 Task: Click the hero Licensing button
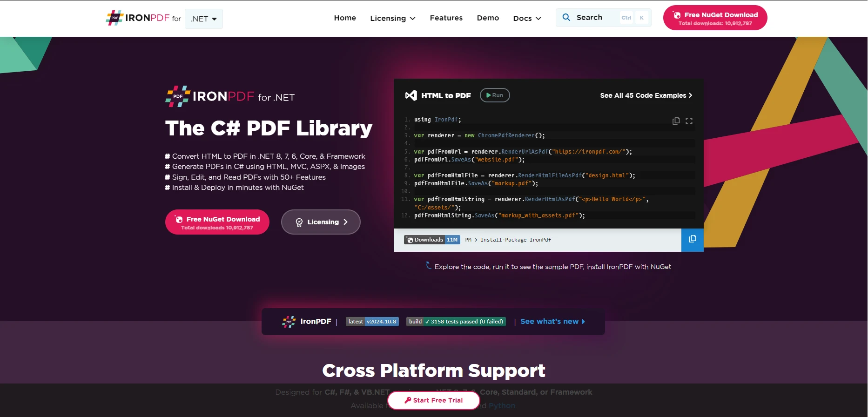coord(321,222)
